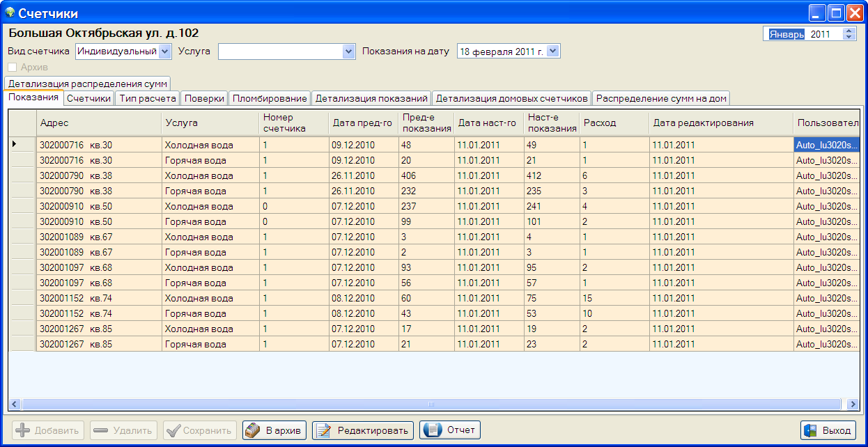Switch to the Поверки tab
Screen dimensions: 868x447
tap(204, 98)
